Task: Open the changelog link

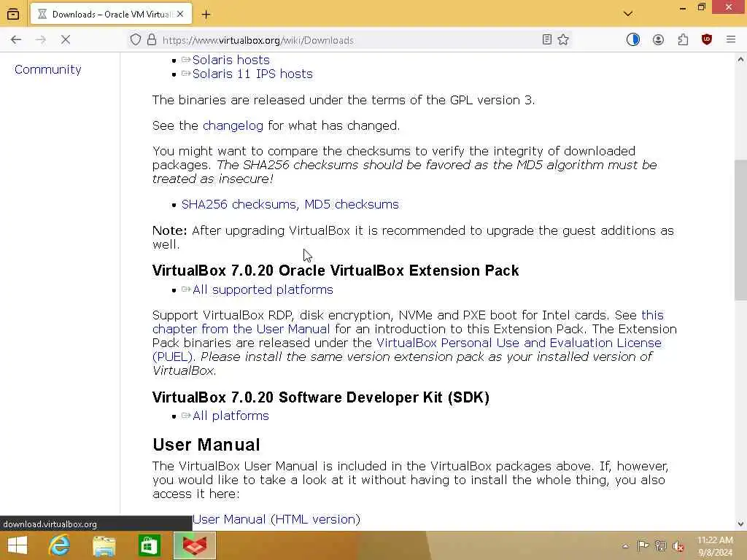Action: 233,125
